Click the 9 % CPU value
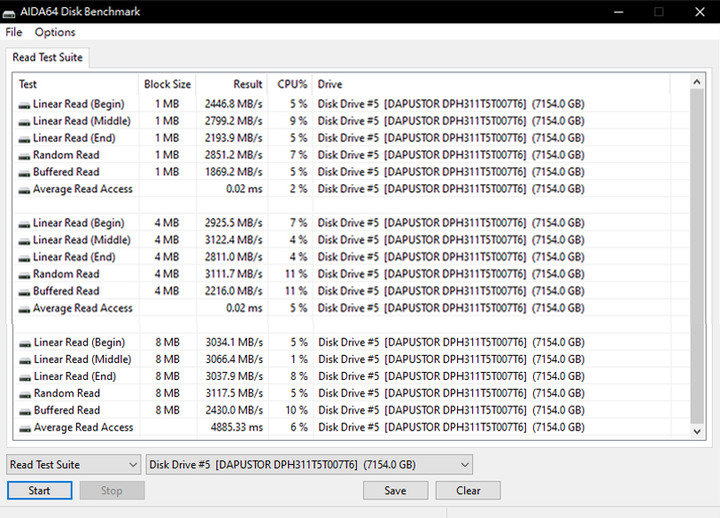Viewport: 720px width, 518px height. [x=298, y=121]
